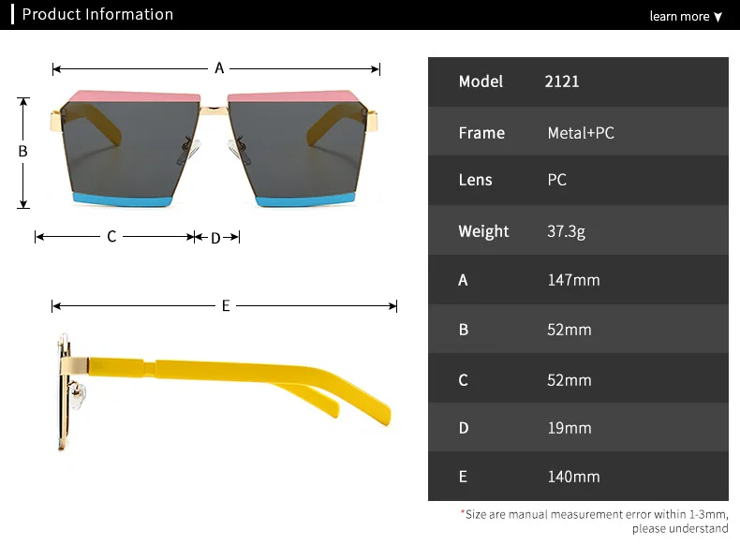Click the B height dimension label
The height and width of the screenshot is (560, 740).
point(22,152)
